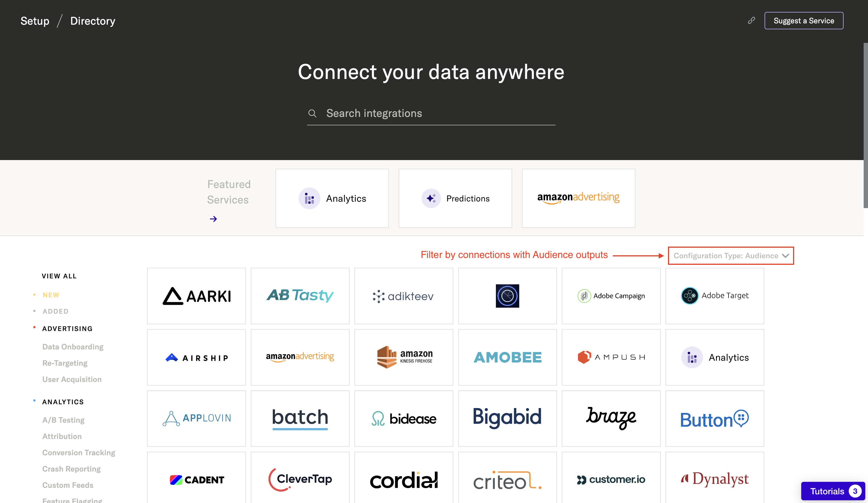Click the Suggest a Service button
The height and width of the screenshot is (503, 868).
pos(804,20)
